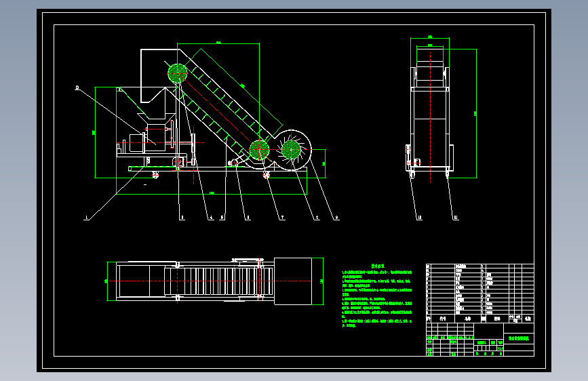This screenshot has height=381, width=588.
Task: Pick the large collection box in the top view
Action: coord(293,281)
